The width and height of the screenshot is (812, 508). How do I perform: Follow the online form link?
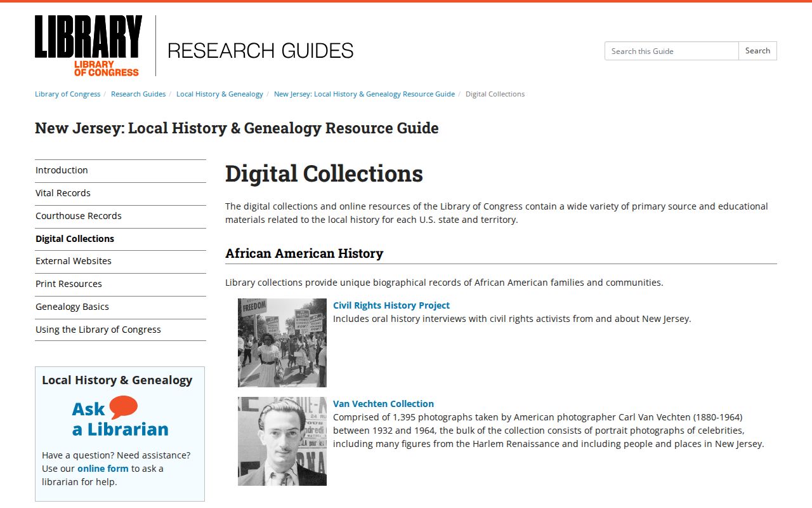point(103,469)
